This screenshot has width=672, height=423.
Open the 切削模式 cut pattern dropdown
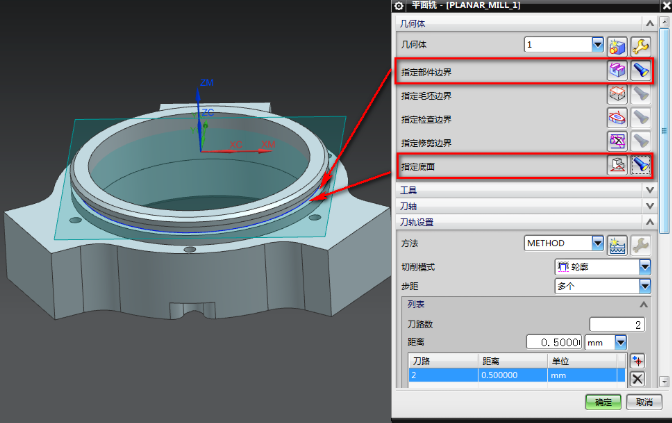645,267
